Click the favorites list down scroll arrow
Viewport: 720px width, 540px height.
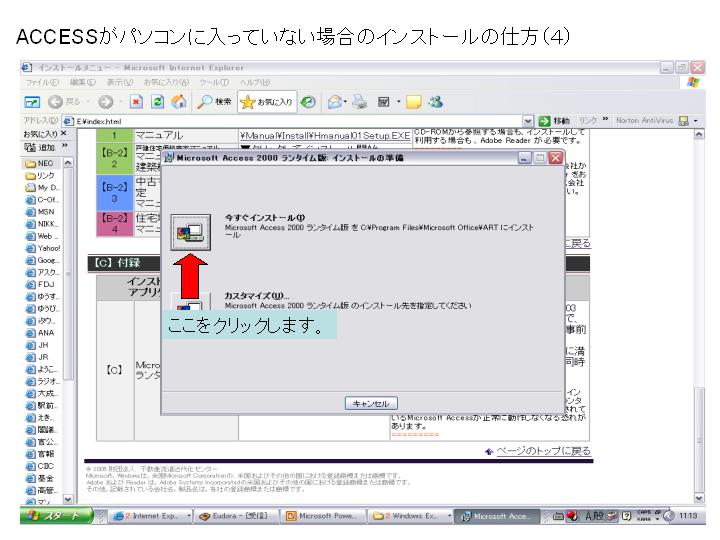(x=68, y=499)
